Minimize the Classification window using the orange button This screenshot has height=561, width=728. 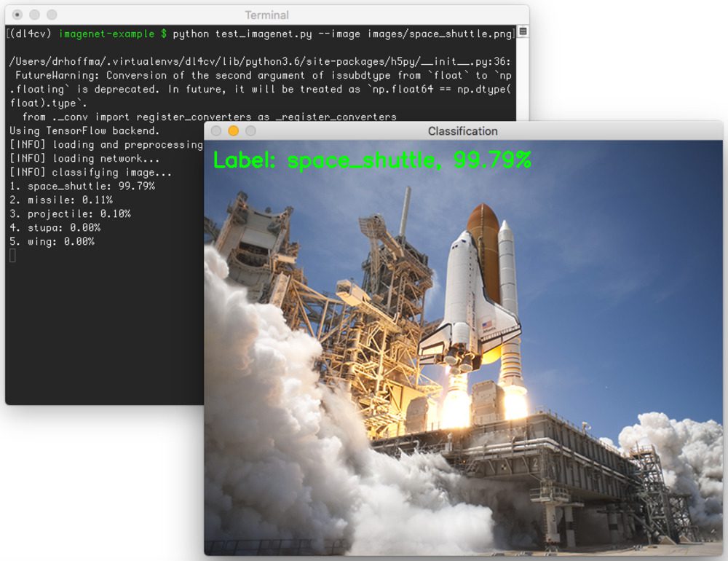coord(234,131)
